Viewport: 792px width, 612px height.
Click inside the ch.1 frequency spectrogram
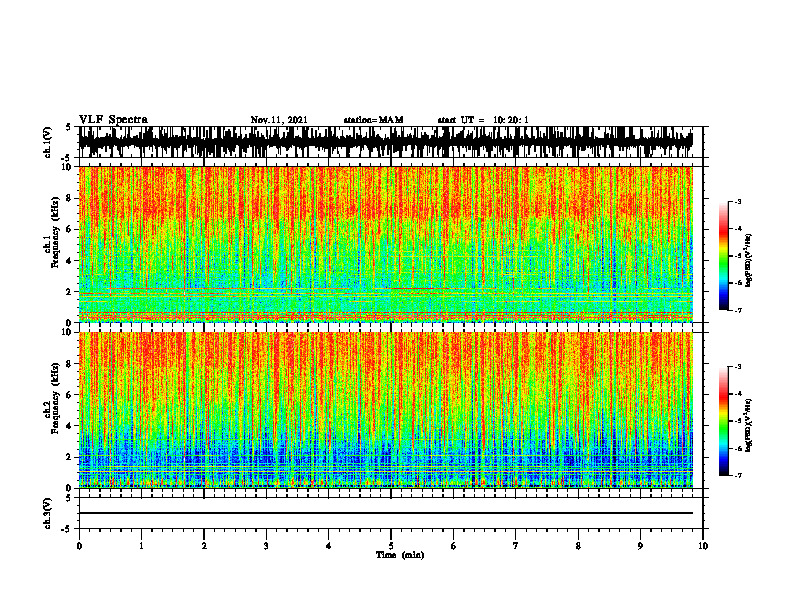click(386, 244)
